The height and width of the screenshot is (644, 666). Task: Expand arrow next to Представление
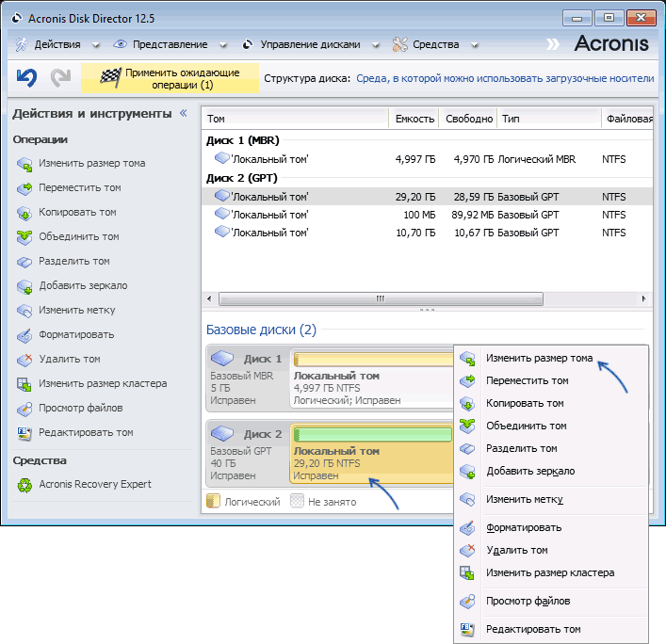[x=223, y=45]
